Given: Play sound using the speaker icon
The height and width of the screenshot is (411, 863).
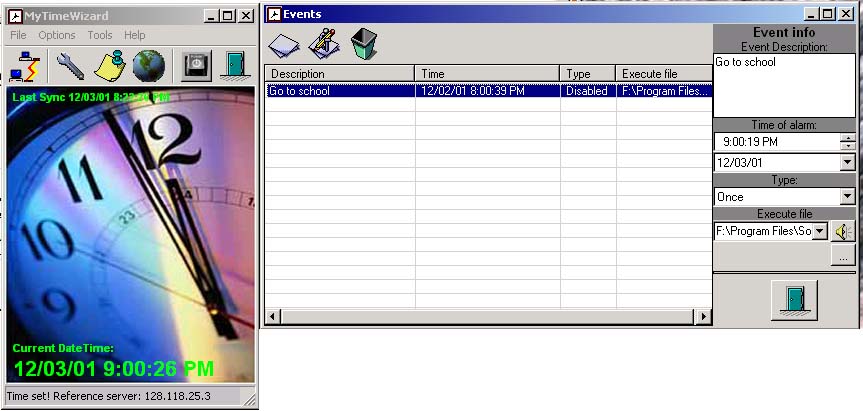Looking at the screenshot, I should [x=844, y=232].
